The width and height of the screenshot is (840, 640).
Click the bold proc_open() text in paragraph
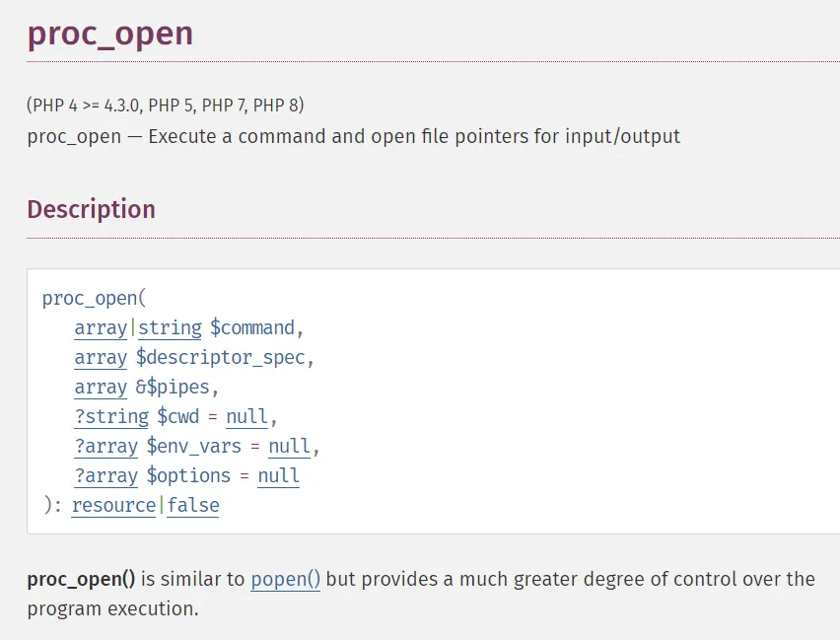click(x=82, y=579)
